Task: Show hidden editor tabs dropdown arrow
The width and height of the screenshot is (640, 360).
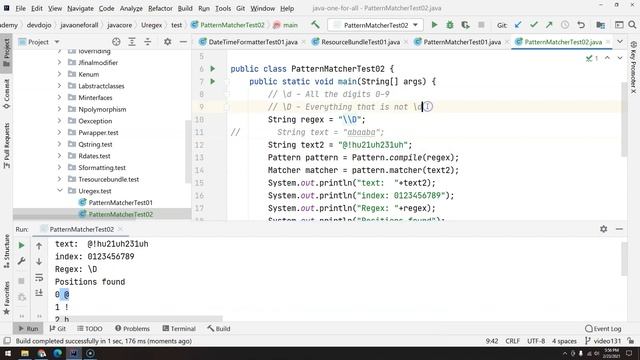Action: 620,42
